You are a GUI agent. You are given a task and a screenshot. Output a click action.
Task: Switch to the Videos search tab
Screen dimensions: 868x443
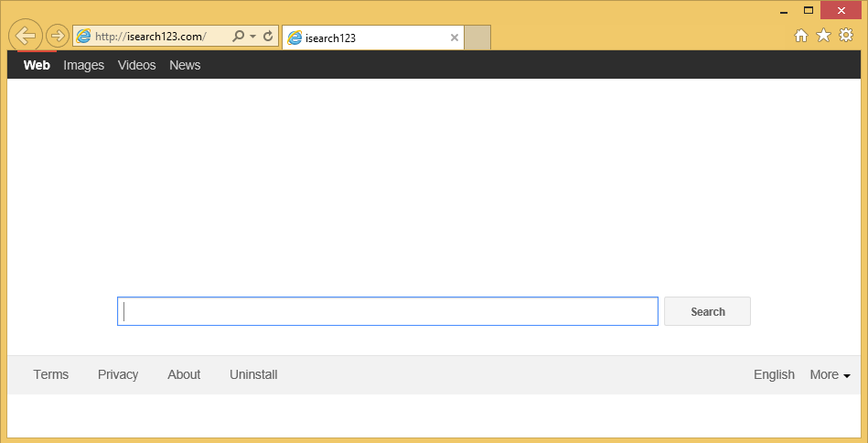tap(136, 65)
